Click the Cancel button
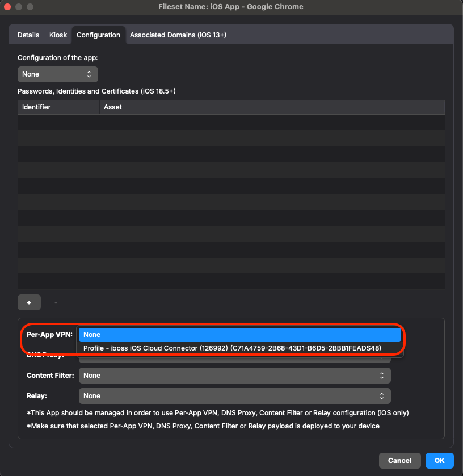This screenshot has width=463, height=476. pyautogui.click(x=400, y=461)
